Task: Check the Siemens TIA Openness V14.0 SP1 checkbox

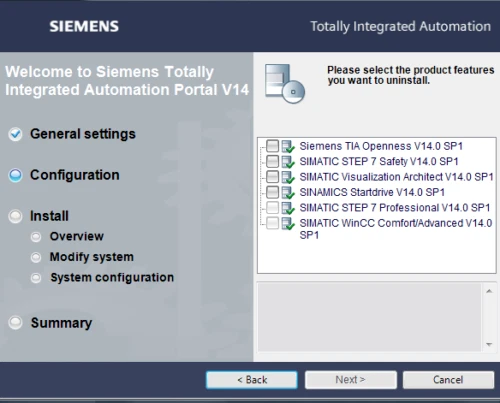Action: click(272, 146)
